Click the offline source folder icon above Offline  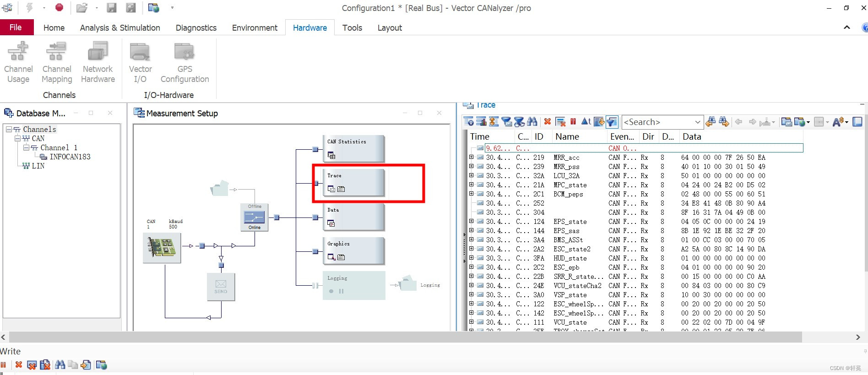[x=219, y=188]
